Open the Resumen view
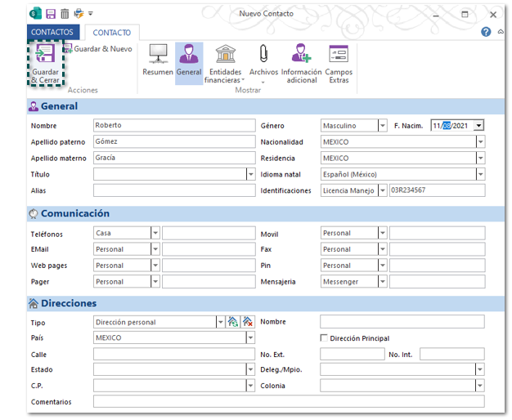 157,61
